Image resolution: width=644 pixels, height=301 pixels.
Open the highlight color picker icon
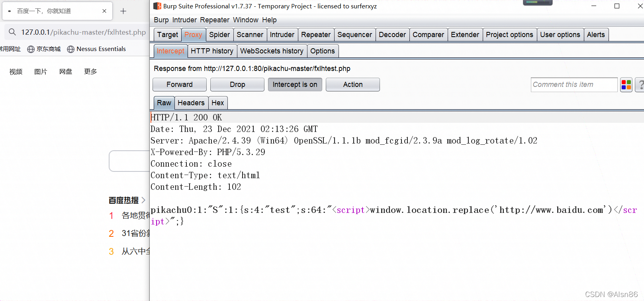(x=626, y=85)
